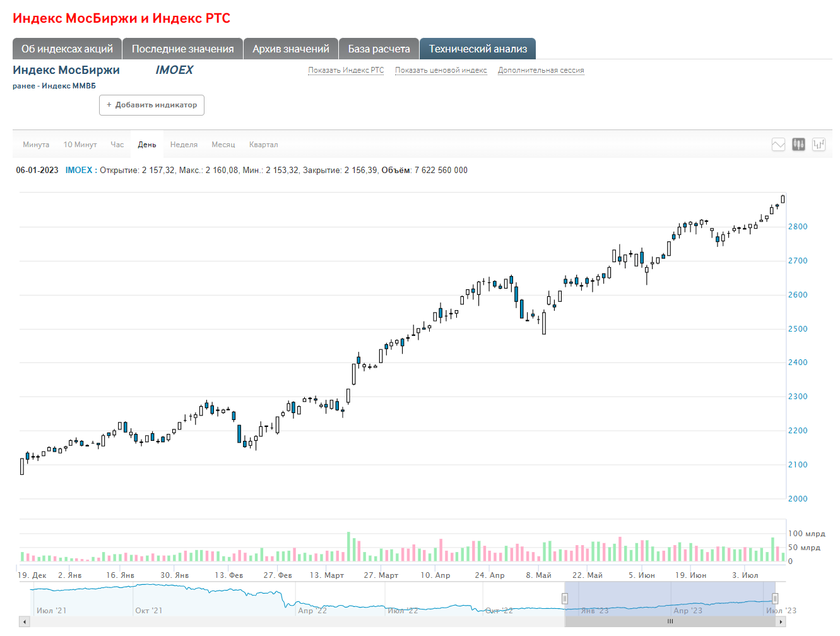Switch to line chart type icon
The image size is (840, 636).
[x=778, y=145]
